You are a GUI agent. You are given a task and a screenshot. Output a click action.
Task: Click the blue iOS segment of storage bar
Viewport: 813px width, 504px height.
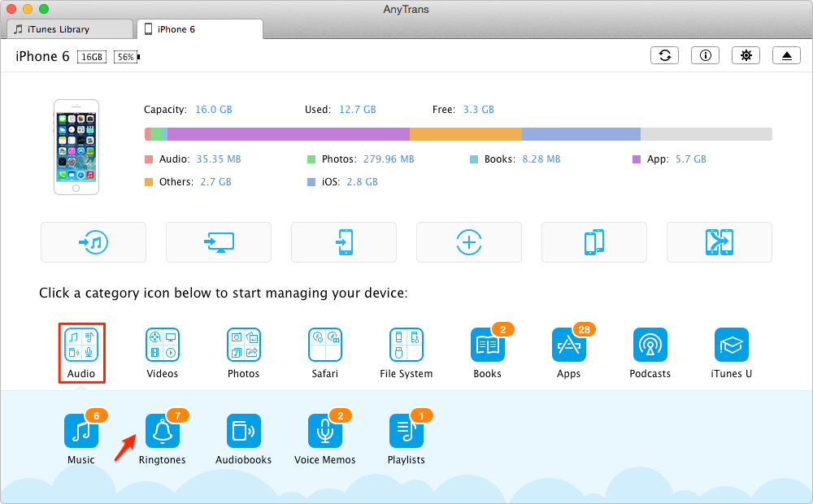pyautogui.click(x=581, y=134)
